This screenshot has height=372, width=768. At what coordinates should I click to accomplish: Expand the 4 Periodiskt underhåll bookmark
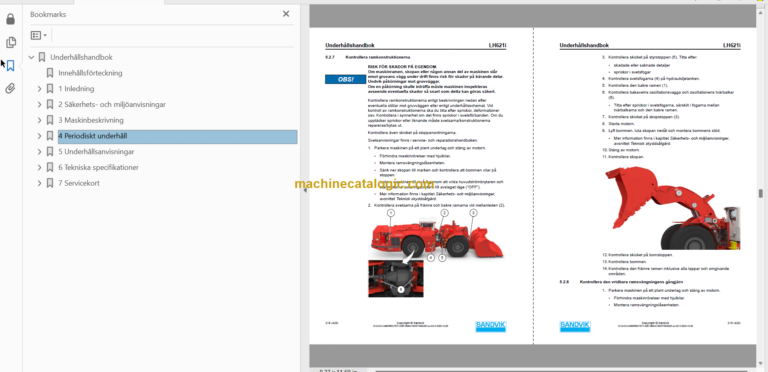[40, 136]
